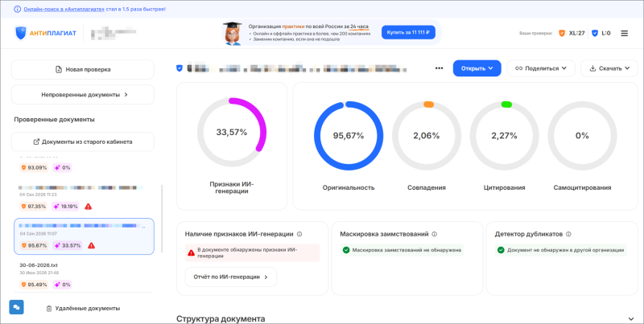Click the 19.19% AI-generation badge
This screenshot has width=644, height=324.
[x=66, y=207]
